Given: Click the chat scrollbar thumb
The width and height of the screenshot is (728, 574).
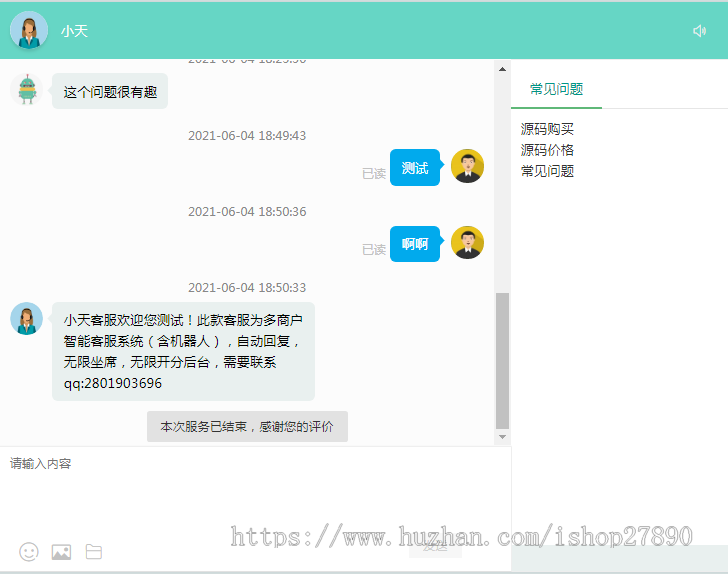Looking at the screenshot, I should click(502, 360).
